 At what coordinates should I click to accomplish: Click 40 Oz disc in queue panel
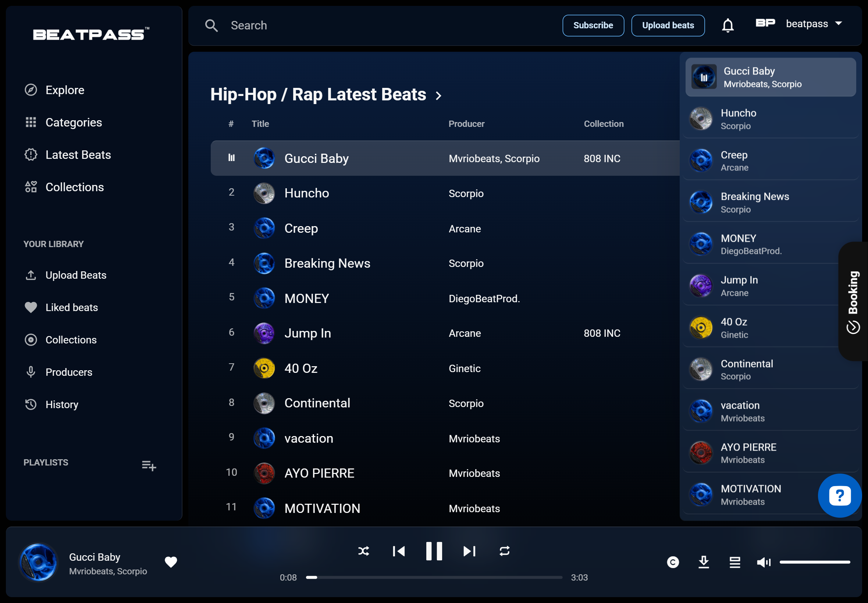(x=701, y=328)
